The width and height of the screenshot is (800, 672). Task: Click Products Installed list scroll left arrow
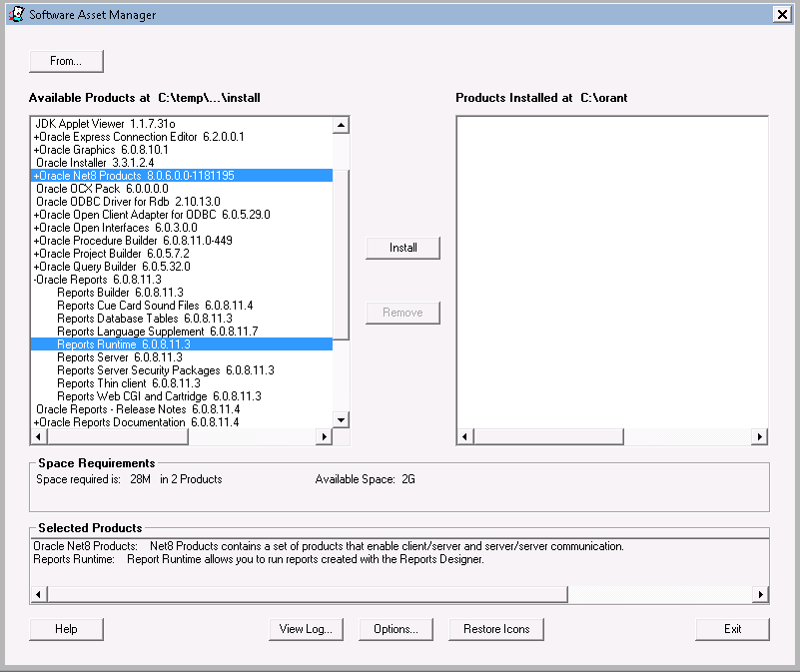(464, 436)
